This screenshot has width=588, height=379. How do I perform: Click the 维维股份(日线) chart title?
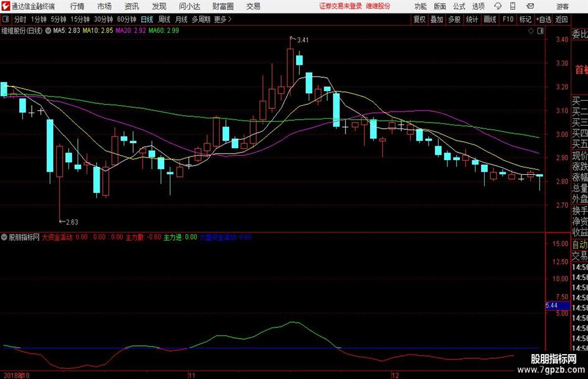pyautogui.click(x=22, y=30)
